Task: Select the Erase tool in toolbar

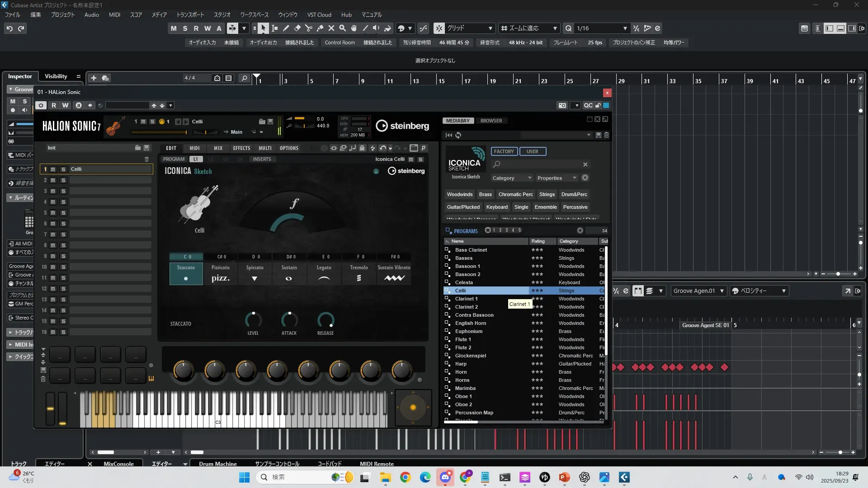Action: pos(297,28)
